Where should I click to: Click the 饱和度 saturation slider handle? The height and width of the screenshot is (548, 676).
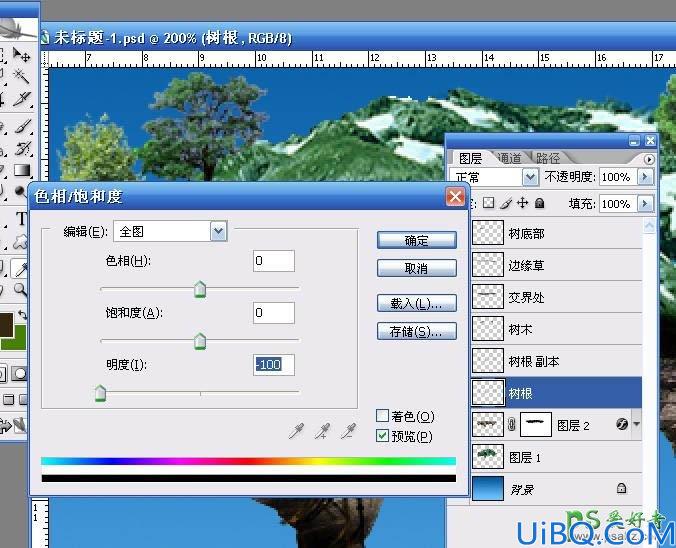pos(200,341)
